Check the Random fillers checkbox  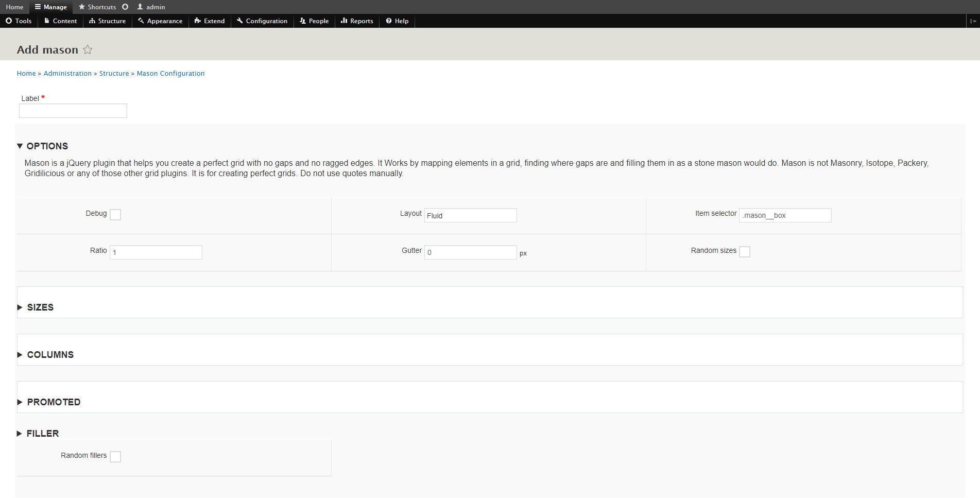coord(115,457)
